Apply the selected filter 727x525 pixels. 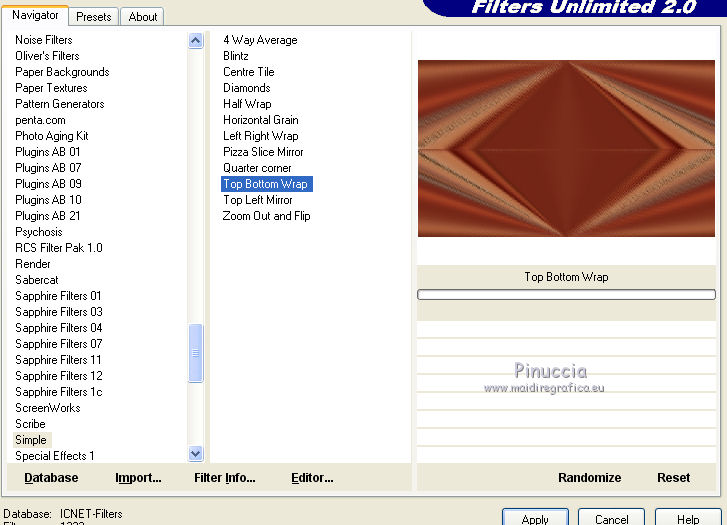[535, 518]
